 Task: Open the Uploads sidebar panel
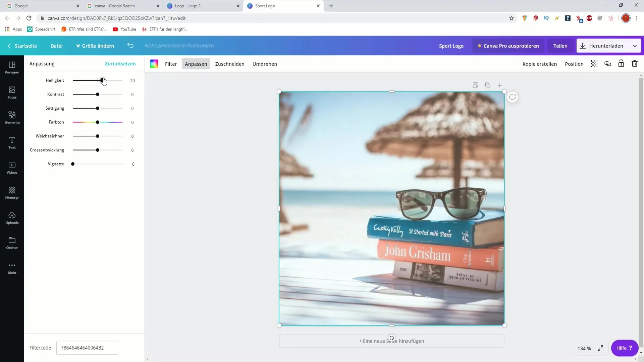12,218
